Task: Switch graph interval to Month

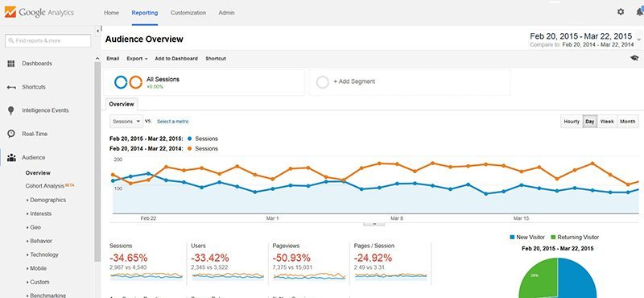Action: tap(628, 122)
